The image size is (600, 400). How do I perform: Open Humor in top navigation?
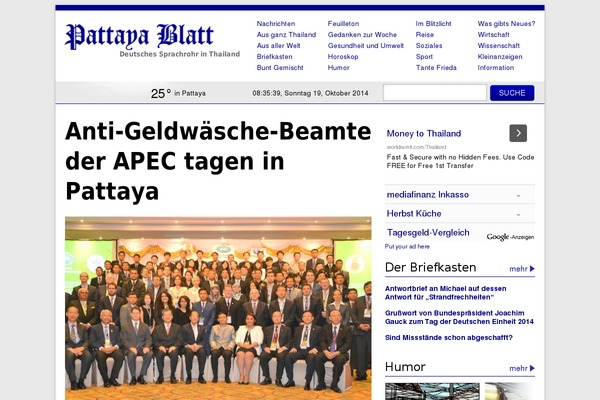point(338,68)
